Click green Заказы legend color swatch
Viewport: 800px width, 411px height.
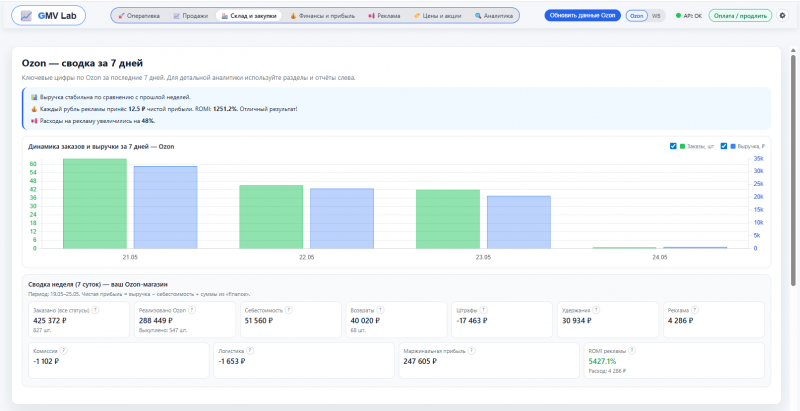683,146
